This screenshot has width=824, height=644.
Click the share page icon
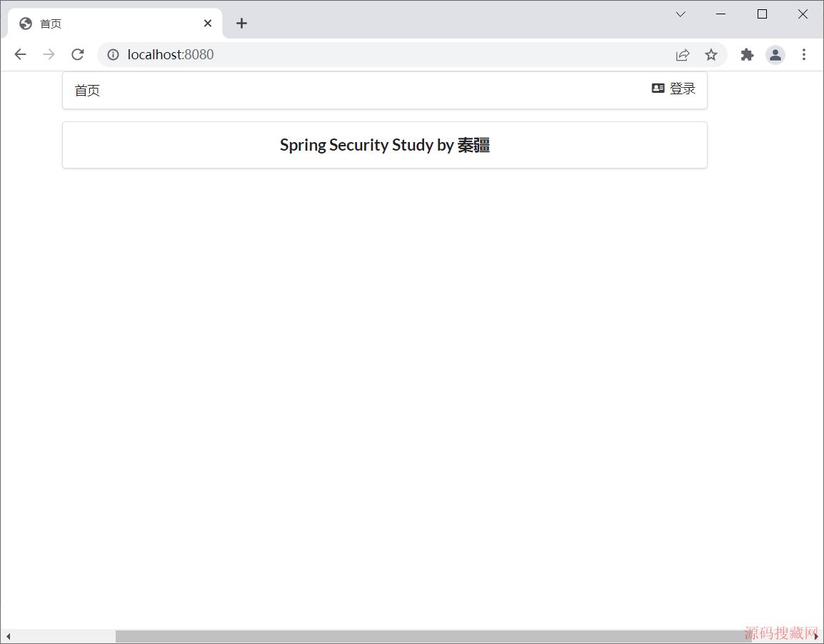pyautogui.click(x=683, y=55)
